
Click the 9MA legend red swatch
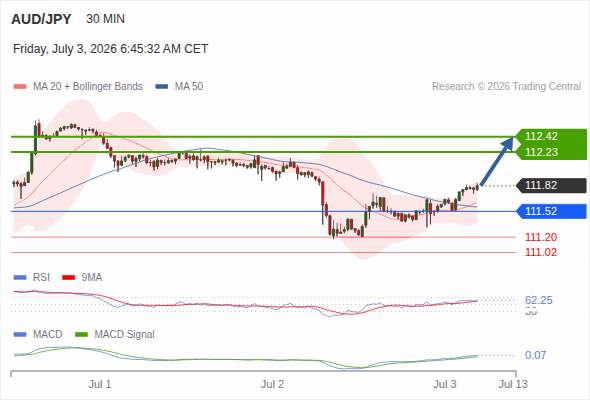(x=68, y=278)
